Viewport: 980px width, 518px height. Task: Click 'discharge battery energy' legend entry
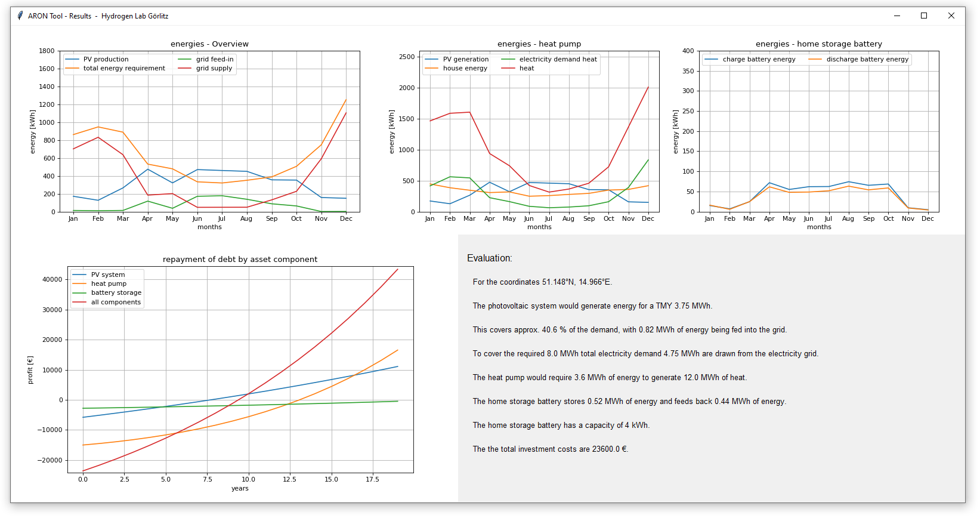867,60
